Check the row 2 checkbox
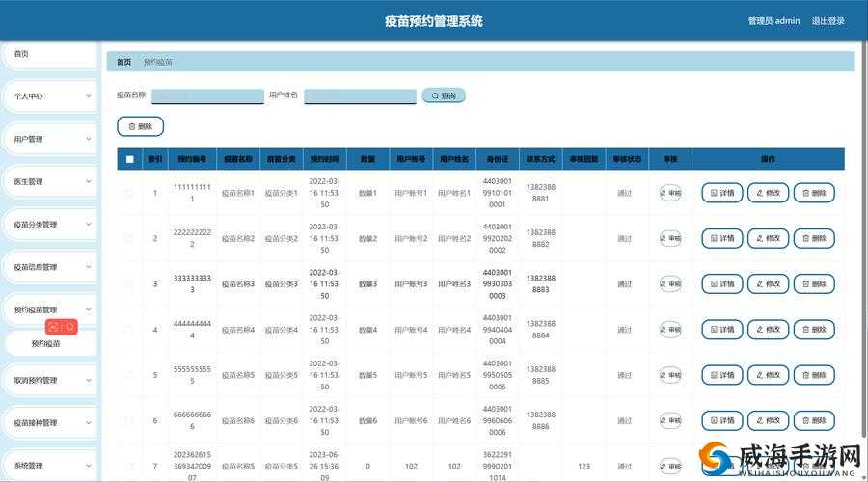The height and width of the screenshot is (482, 868). (x=129, y=238)
